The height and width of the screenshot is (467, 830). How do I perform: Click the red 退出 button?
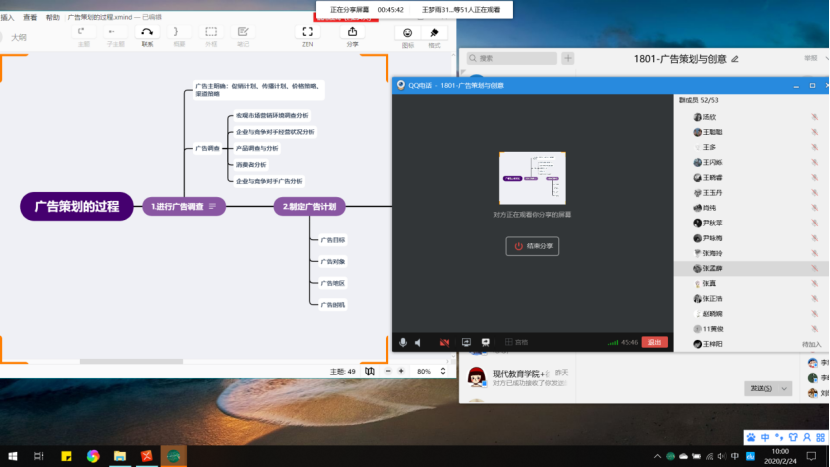[x=655, y=342]
